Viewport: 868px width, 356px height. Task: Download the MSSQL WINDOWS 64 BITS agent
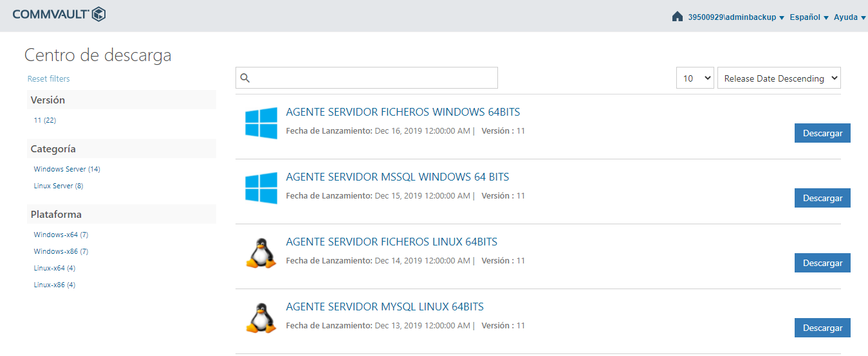(x=822, y=198)
